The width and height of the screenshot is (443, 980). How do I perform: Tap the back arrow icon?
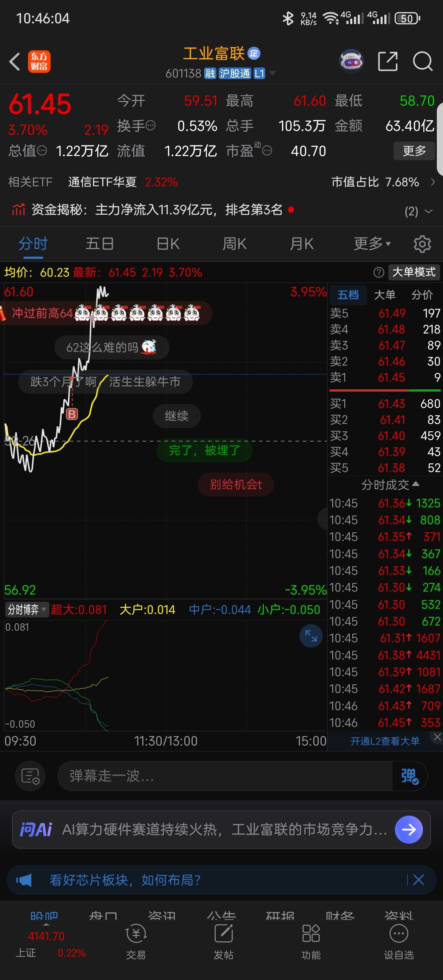15,62
